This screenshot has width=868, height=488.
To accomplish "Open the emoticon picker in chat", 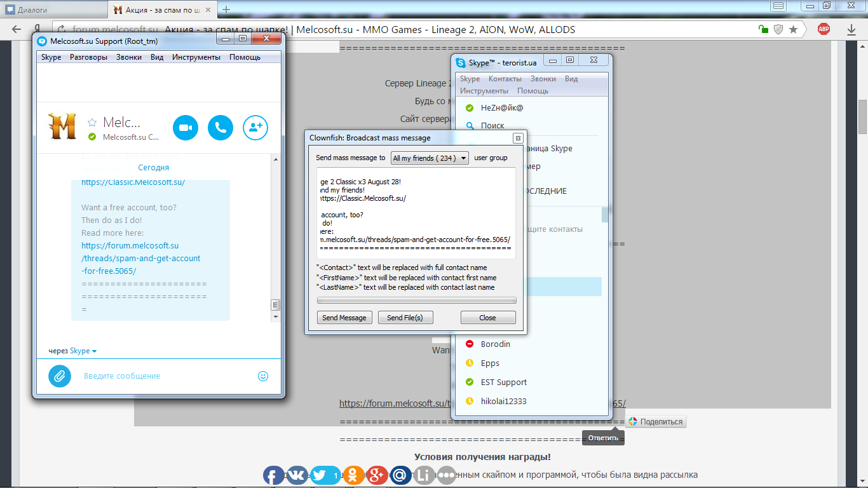I will 263,376.
